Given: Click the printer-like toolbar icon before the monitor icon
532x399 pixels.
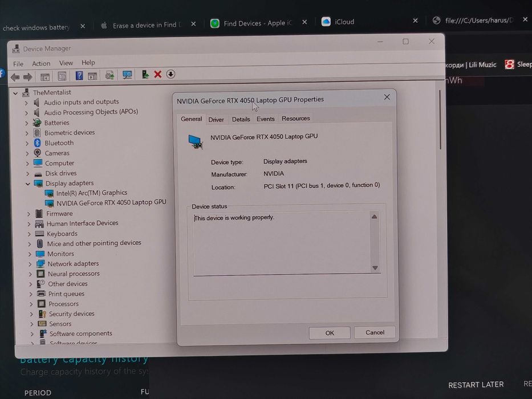Looking at the screenshot, I should point(109,75).
